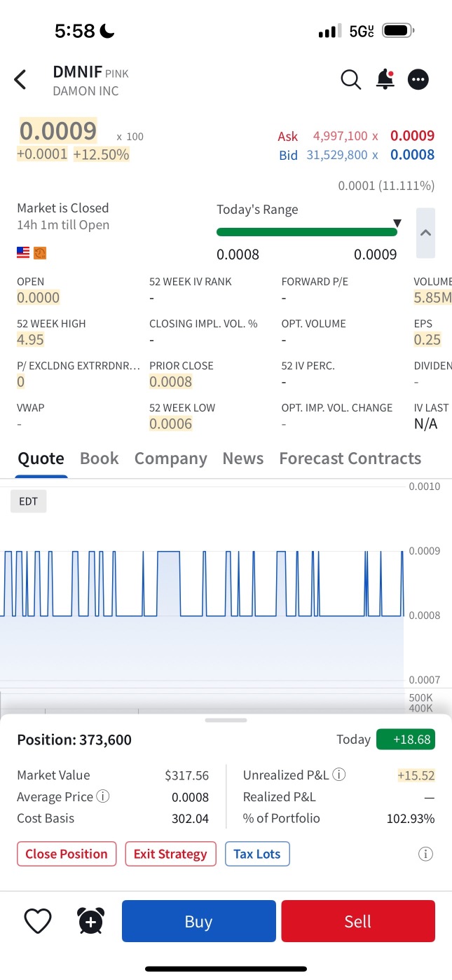
Task: Tap the P/ EXCLDNG EXTRRDNR value 0
Action: [21, 381]
